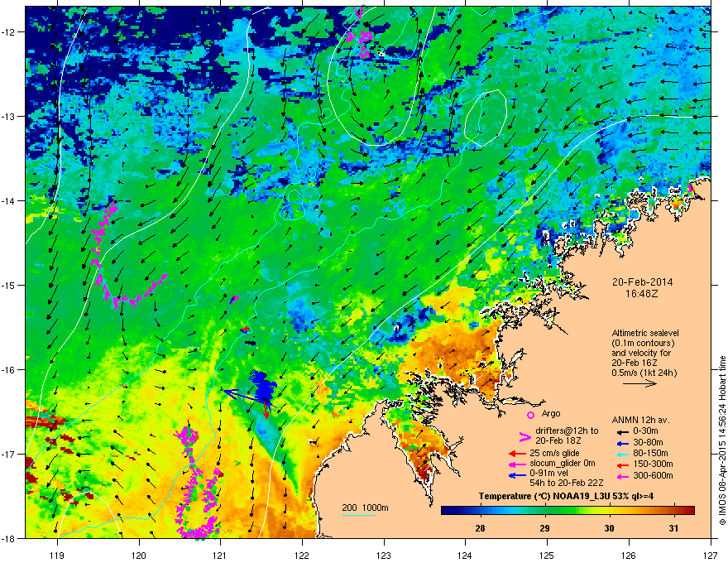The width and height of the screenshot is (728, 563).
Task: Click the 'Argo' legend label
Action: tap(551, 413)
